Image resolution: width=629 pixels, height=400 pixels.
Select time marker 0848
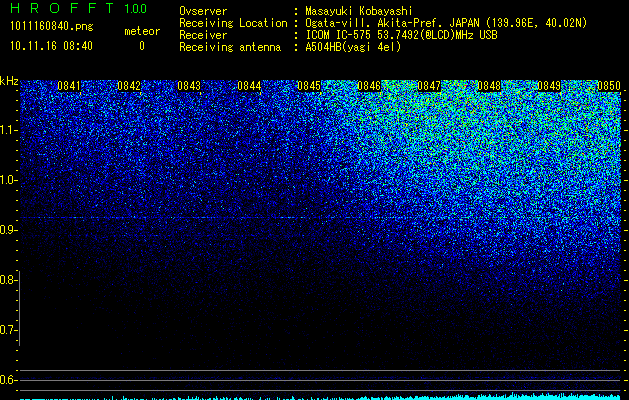coord(489,86)
